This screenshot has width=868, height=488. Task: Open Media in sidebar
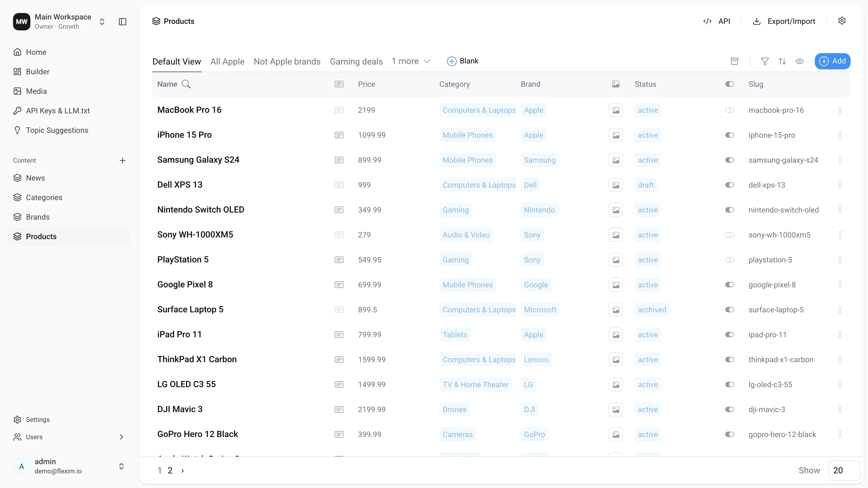[36, 91]
